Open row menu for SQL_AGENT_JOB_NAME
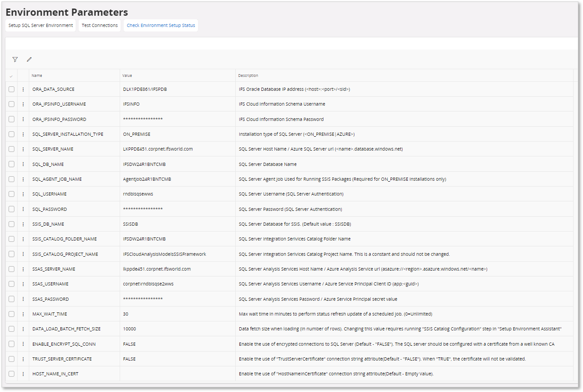This screenshot has width=583, height=392. (23, 179)
